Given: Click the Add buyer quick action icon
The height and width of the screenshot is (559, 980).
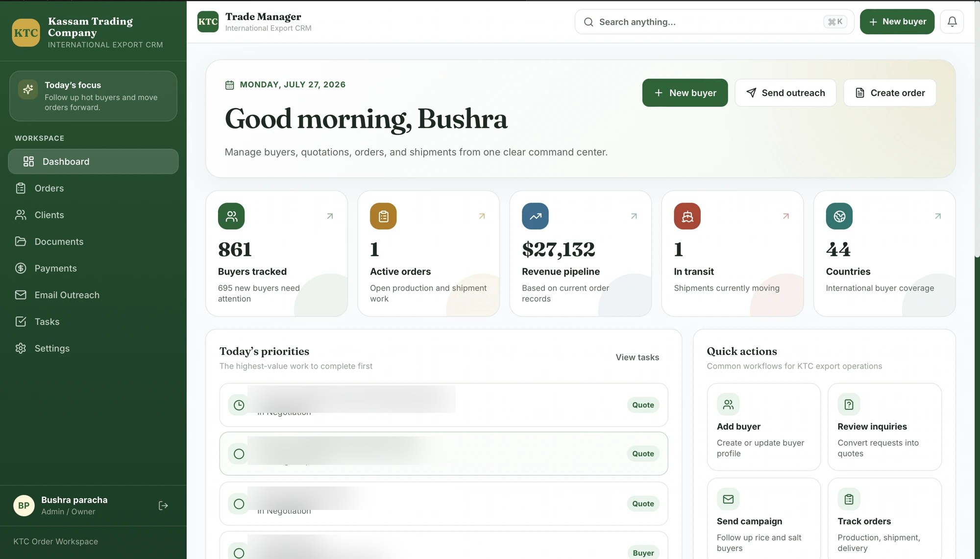Looking at the screenshot, I should [728, 405].
